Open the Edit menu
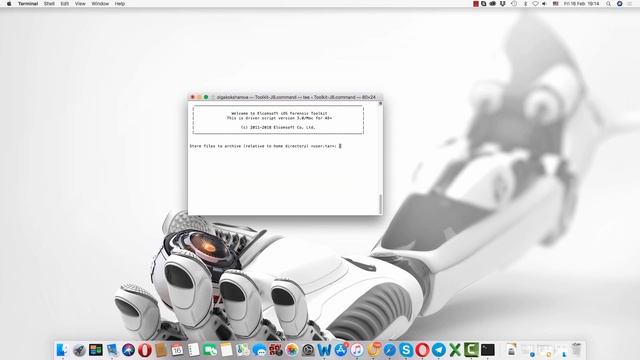This screenshot has width=640, height=360. [x=64, y=4]
